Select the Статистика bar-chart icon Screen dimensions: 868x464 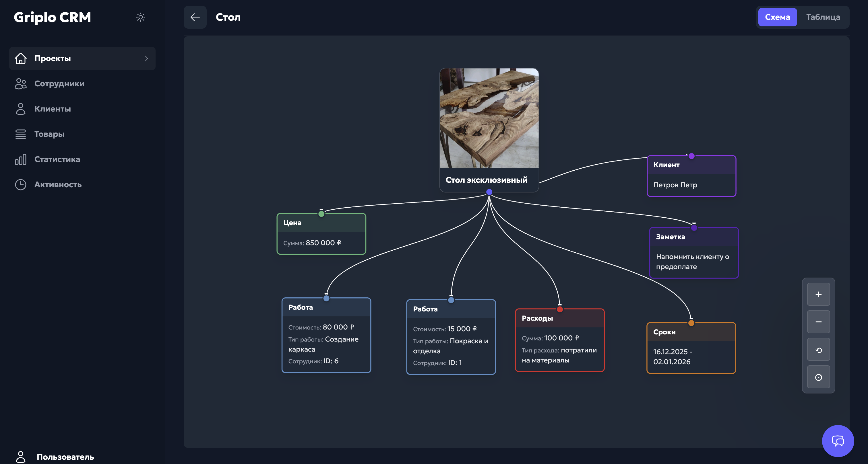tap(21, 159)
